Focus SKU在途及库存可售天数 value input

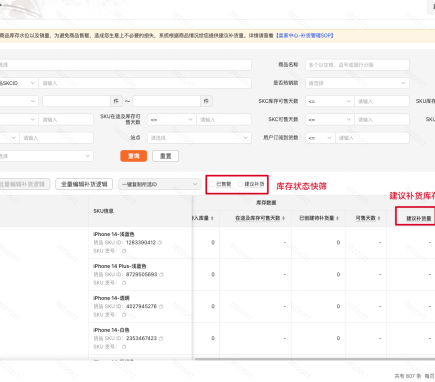tap(224, 119)
